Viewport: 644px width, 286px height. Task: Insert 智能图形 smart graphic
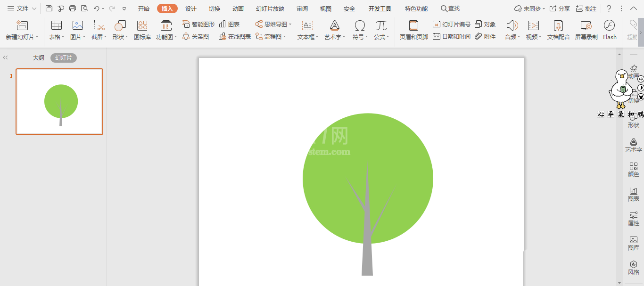tap(198, 24)
